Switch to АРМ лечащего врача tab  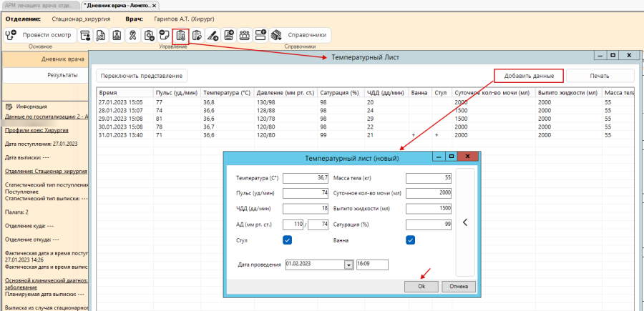pos(41,6)
